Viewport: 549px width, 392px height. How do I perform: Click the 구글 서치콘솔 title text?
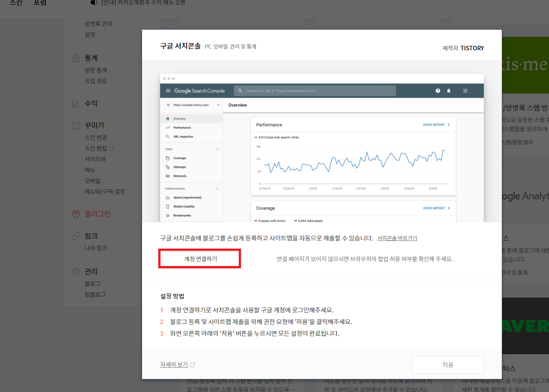180,46
